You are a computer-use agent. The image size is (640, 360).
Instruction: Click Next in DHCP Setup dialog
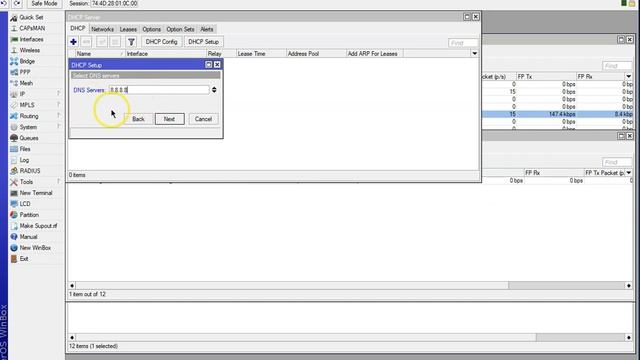pos(169,119)
